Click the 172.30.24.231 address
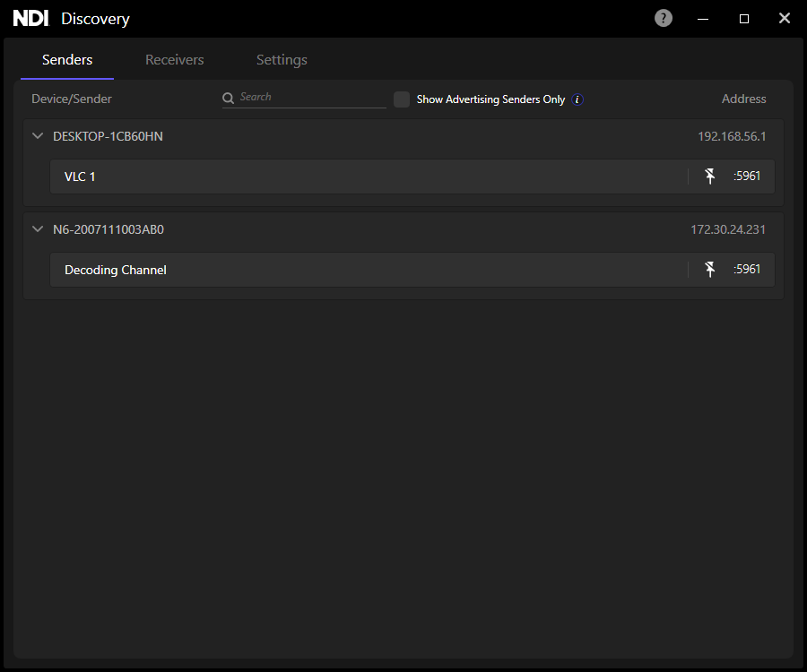Viewport: 807px width, 672px height. click(728, 229)
